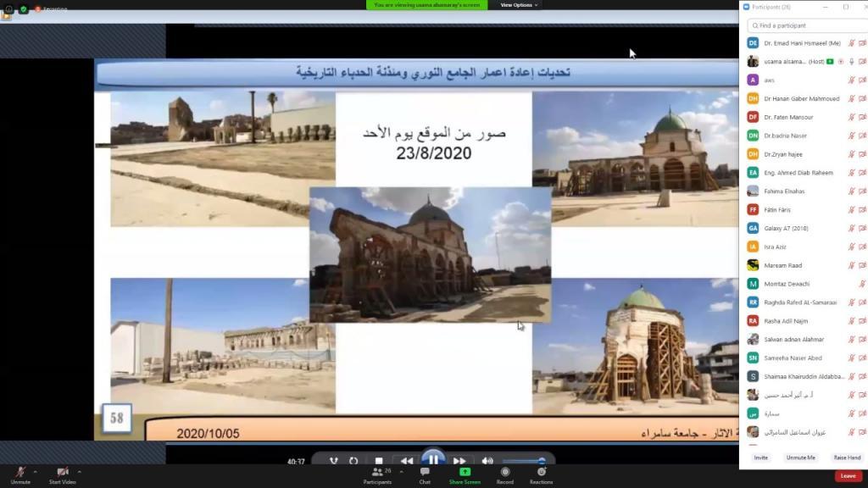
Task: Pause the shared video player
Action: click(432, 460)
